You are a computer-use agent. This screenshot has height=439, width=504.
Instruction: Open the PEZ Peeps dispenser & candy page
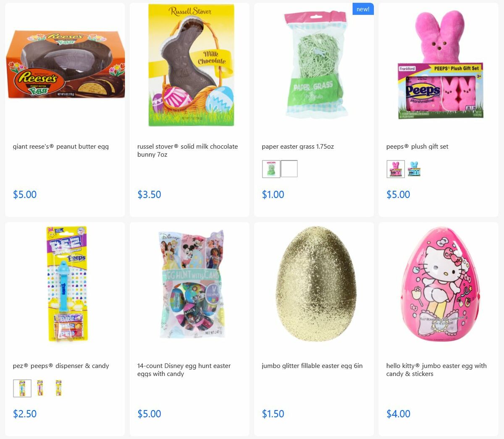pos(61,365)
